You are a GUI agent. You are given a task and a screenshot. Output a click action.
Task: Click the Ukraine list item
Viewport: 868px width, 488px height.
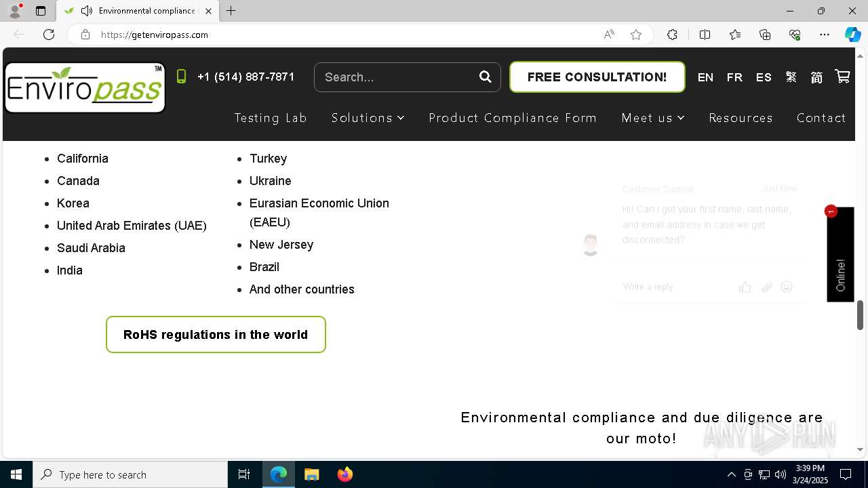pyautogui.click(x=270, y=180)
